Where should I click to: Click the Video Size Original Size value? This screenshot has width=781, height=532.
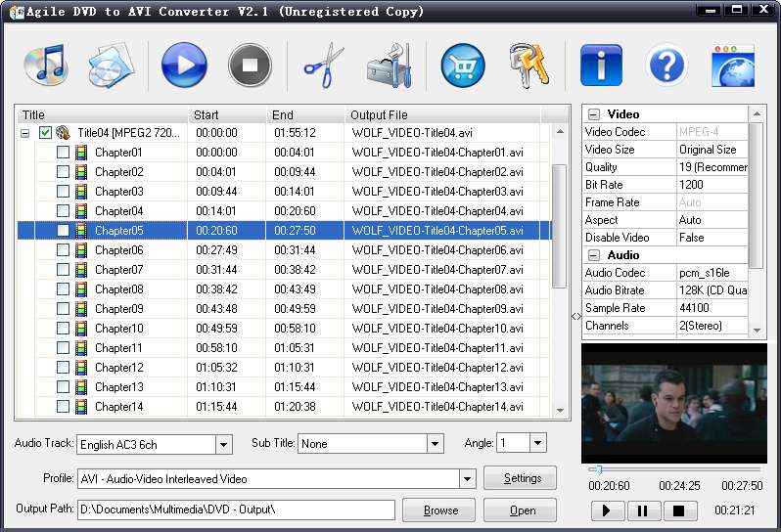pyautogui.click(x=712, y=150)
